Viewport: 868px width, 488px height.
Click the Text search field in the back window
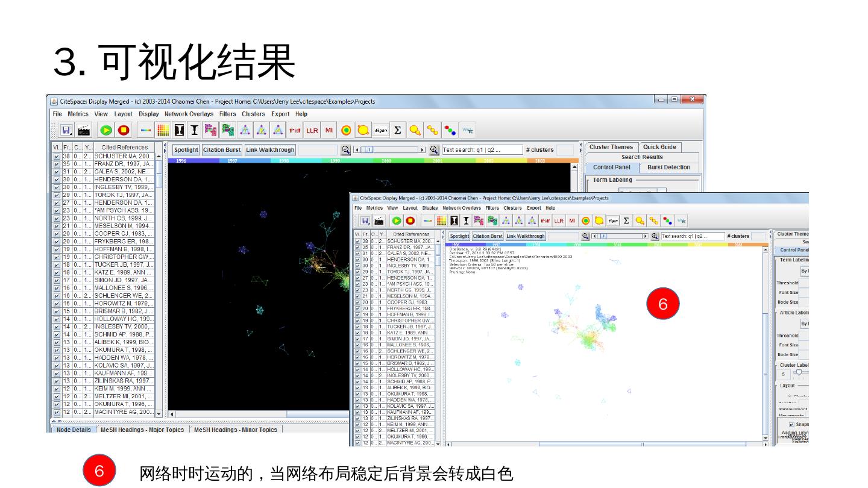(x=482, y=150)
